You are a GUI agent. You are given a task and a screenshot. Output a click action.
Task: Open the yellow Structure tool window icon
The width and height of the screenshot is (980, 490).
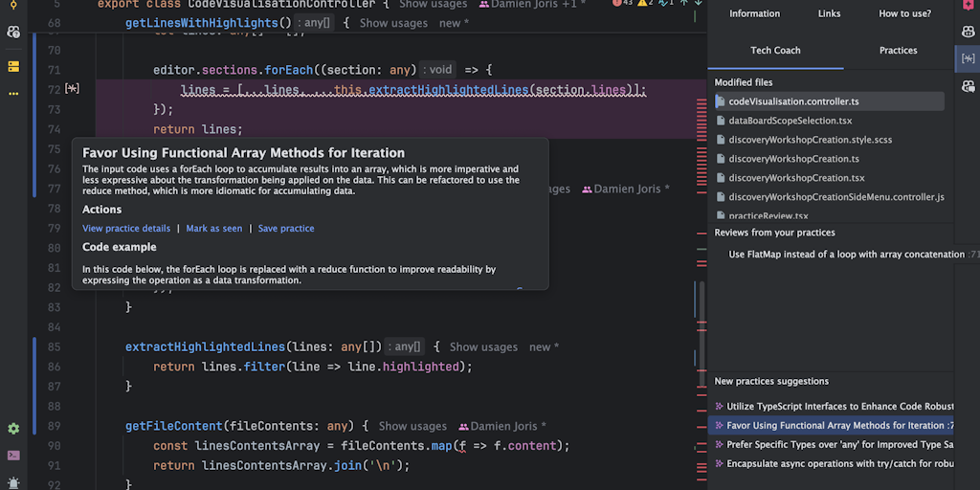point(13,67)
